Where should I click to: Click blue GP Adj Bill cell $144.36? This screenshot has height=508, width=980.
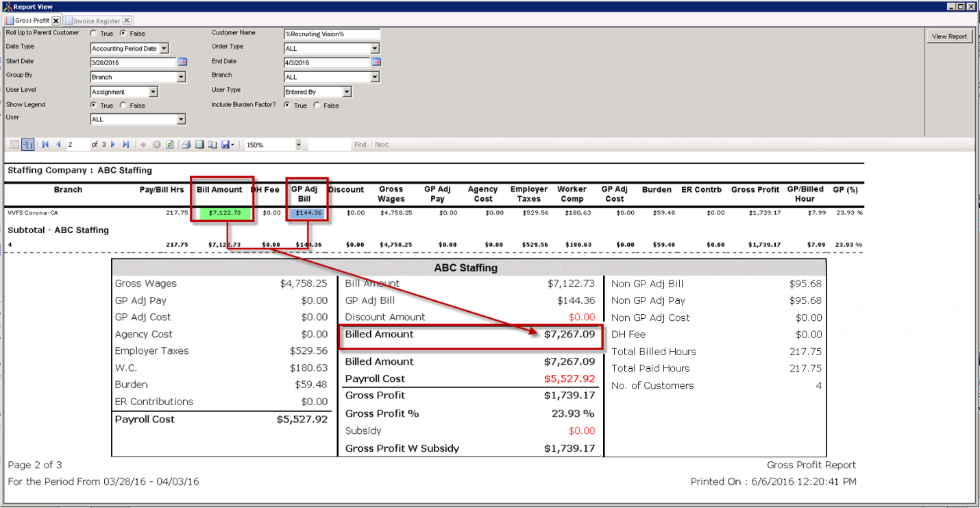[307, 213]
